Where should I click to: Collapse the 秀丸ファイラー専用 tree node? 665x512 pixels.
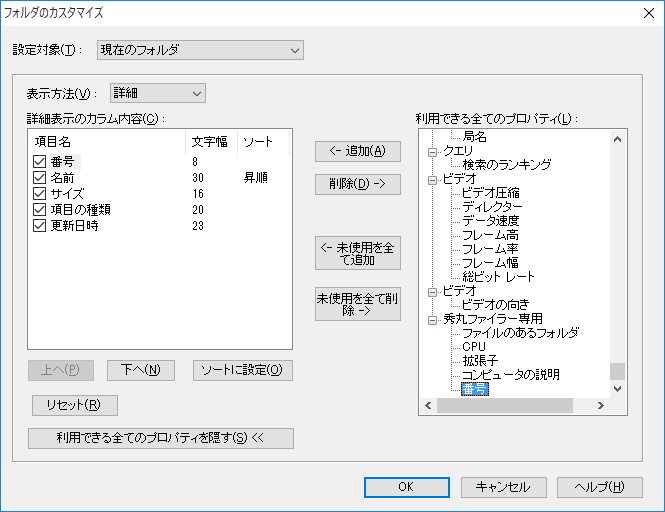tap(433, 319)
